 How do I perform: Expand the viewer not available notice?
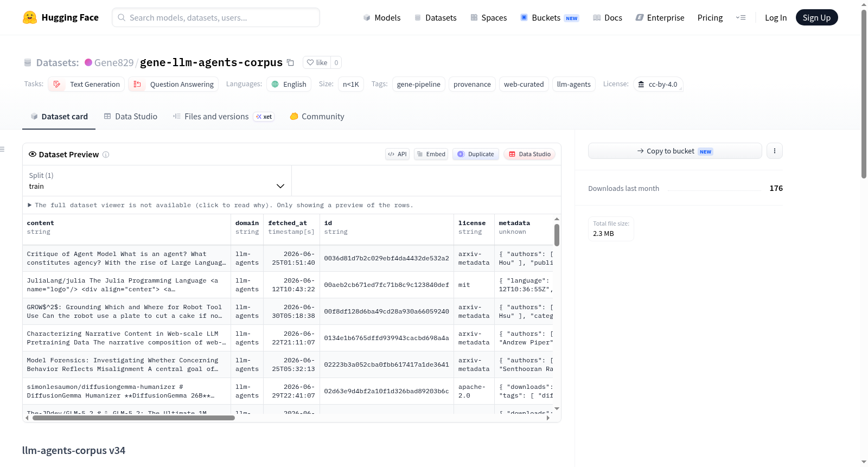point(220,205)
